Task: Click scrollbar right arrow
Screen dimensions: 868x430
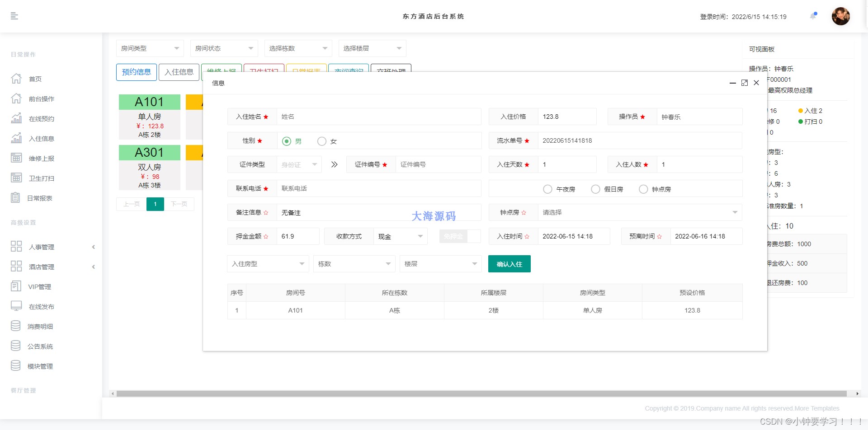Action: pos(857,393)
